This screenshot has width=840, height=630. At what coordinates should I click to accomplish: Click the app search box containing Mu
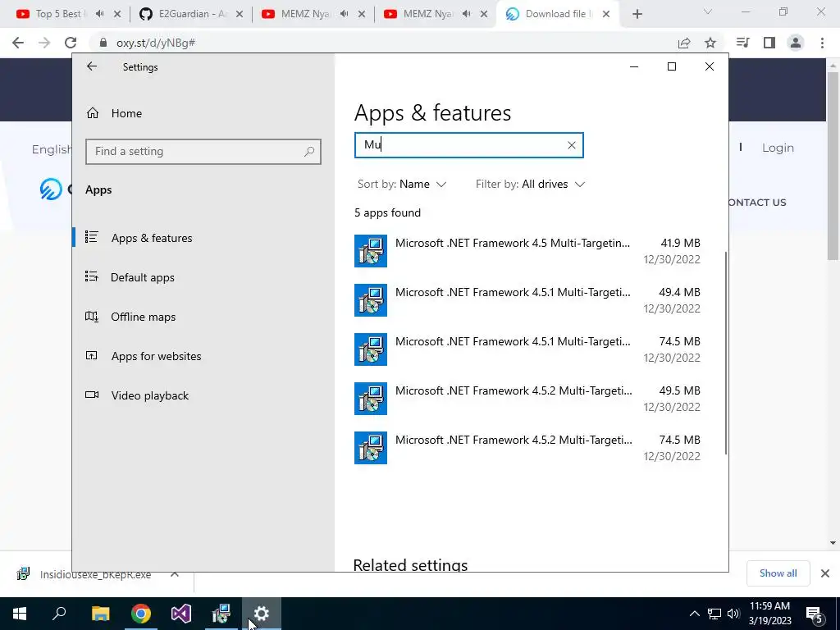pos(468,145)
